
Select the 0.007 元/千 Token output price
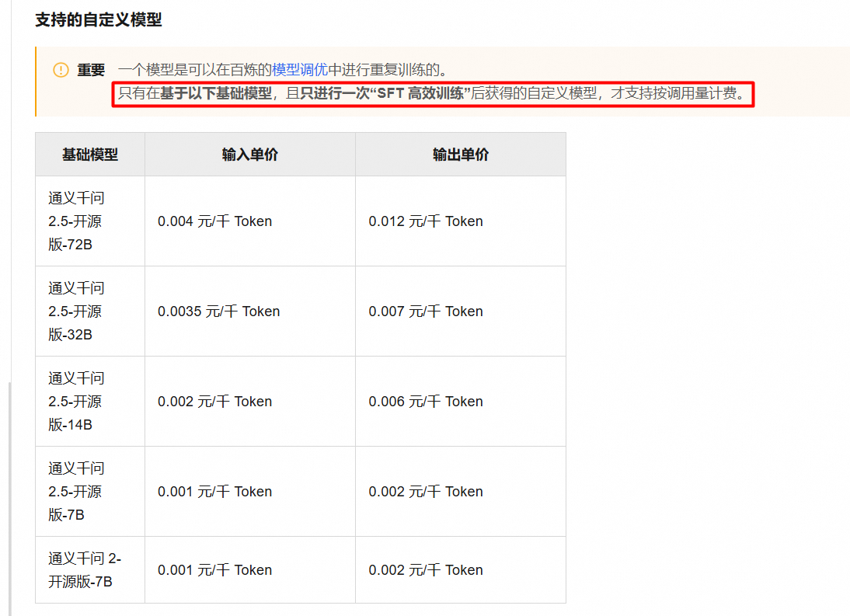pos(426,311)
